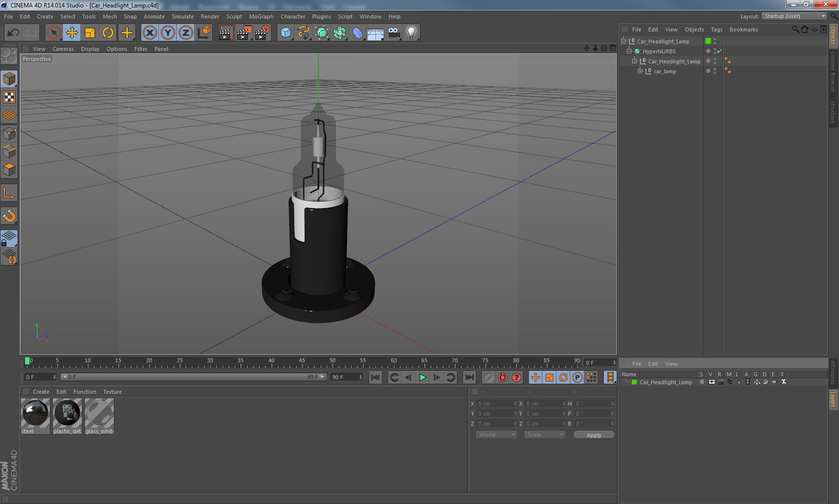Toggle the HyperNURBS enable checkmark
The width and height of the screenshot is (839, 504).
pos(720,51)
